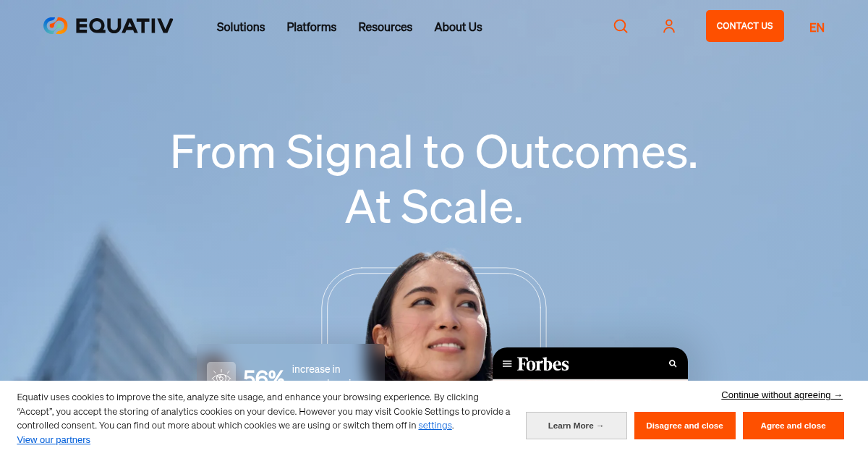The height and width of the screenshot is (456, 868).
Task: Open the About Us menu item
Action: click(x=459, y=27)
